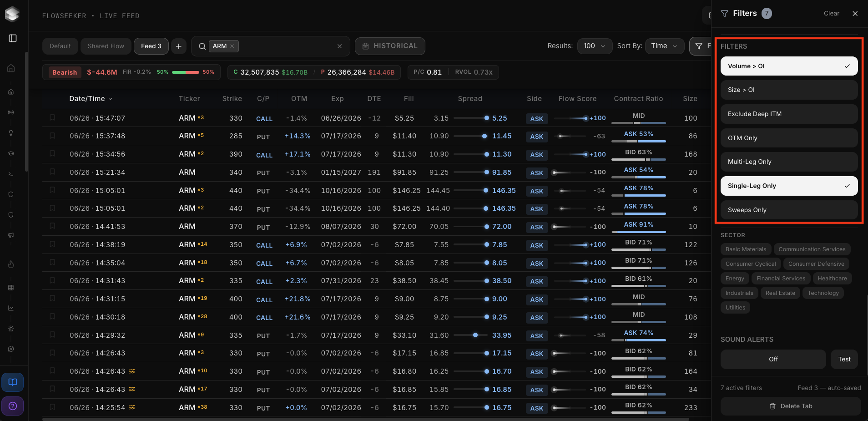This screenshot has height=421, width=868.
Task: Disable the Single-Leg Only filter
Action: tap(789, 186)
